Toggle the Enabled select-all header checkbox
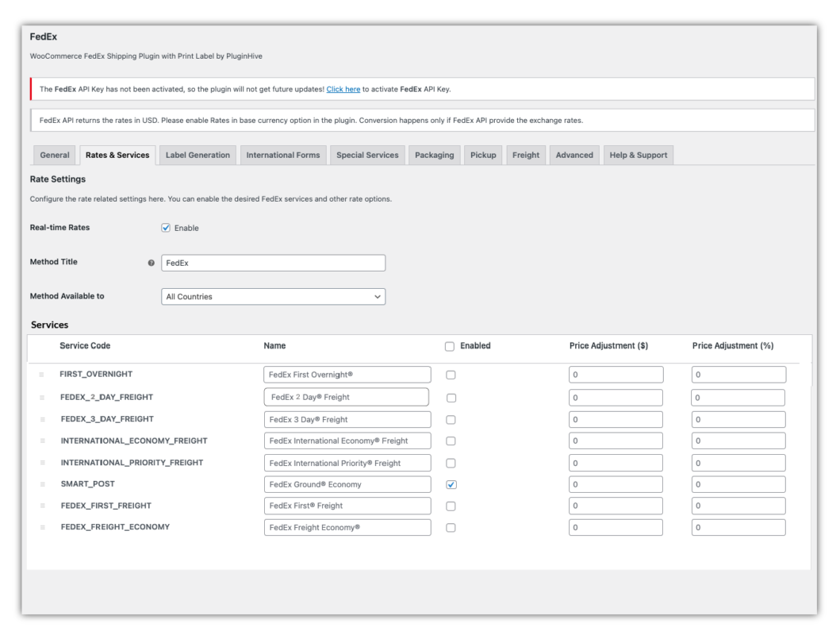The image size is (840, 635). point(450,346)
